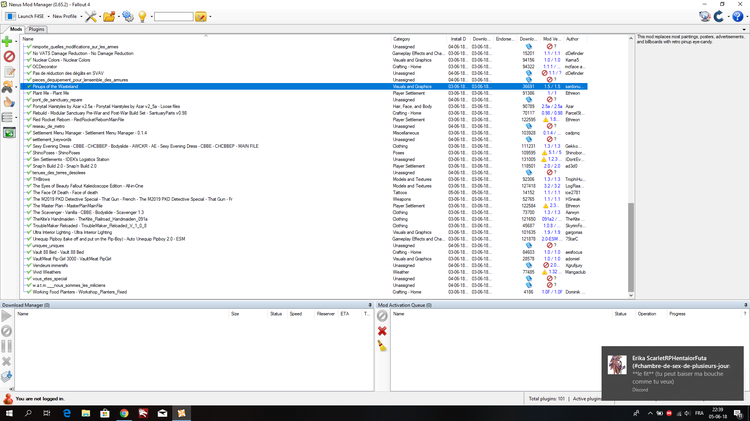The image size is (750, 421).
Task: Click the grey X Remove download icon
Action: click(x=6, y=361)
